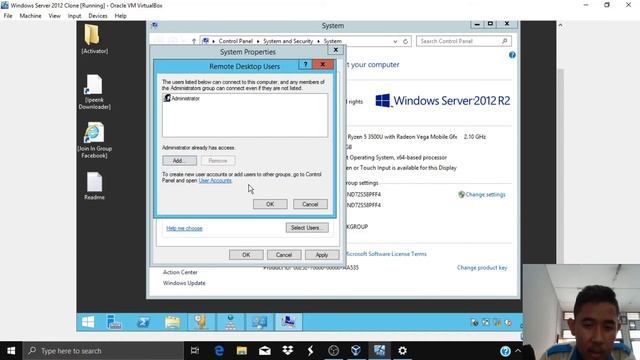Open Action Center link in System window

pyautogui.click(x=180, y=272)
